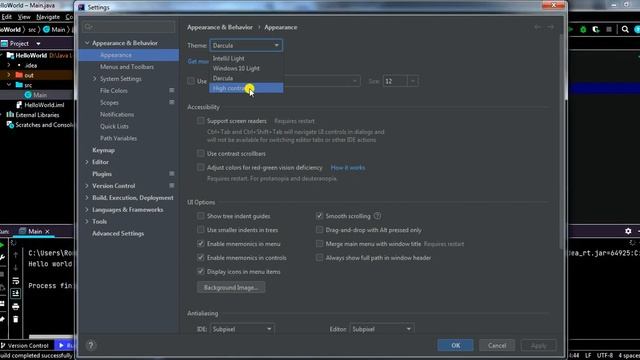Expand the out folder in Project tree
This screenshot has width=640, height=360.
pos(9,75)
